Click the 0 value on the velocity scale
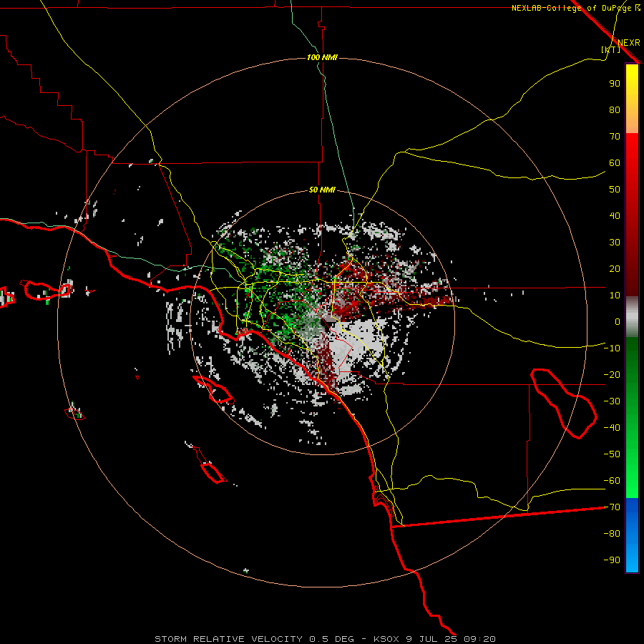 pyautogui.click(x=618, y=322)
